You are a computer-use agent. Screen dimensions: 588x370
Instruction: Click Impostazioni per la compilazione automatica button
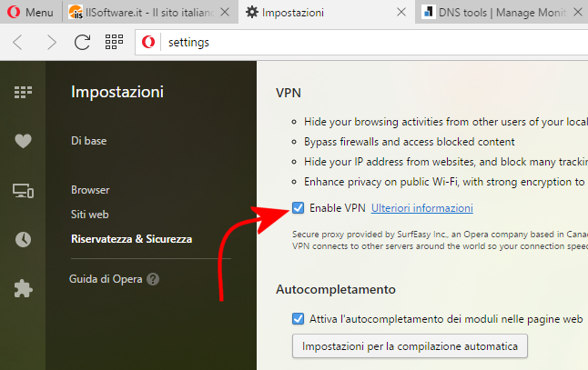pyautogui.click(x=410, y=346)
